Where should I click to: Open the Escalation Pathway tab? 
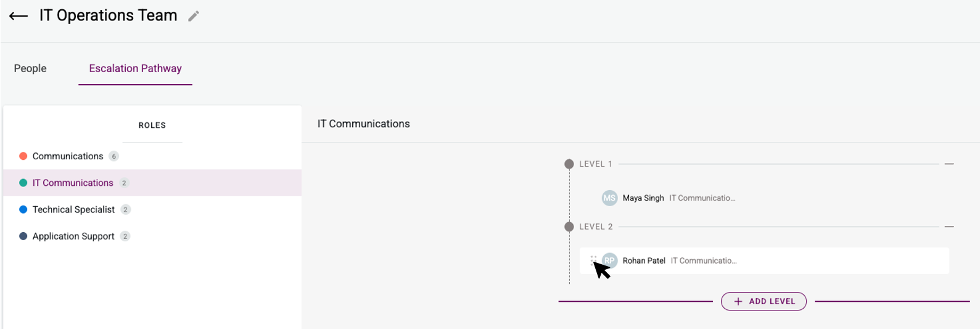[135, 69]
